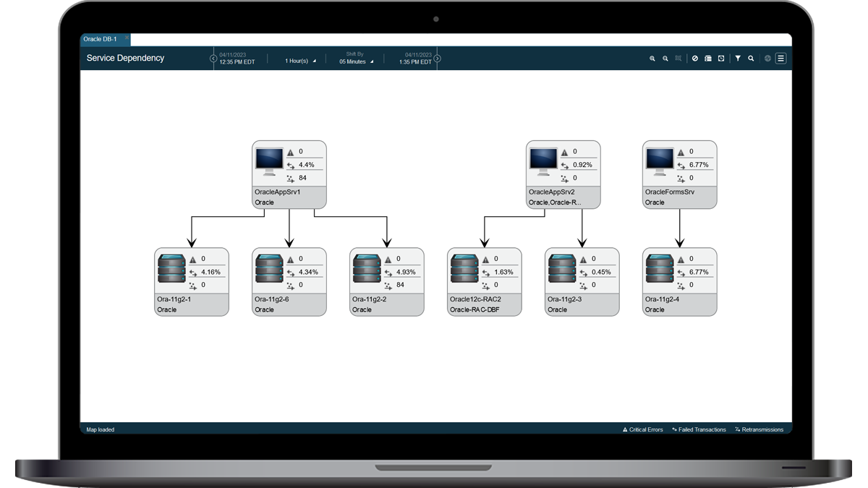Viewport: 868px width, 488px height.
Task: Click the zoom in magnifier icon
Action: 652,59
